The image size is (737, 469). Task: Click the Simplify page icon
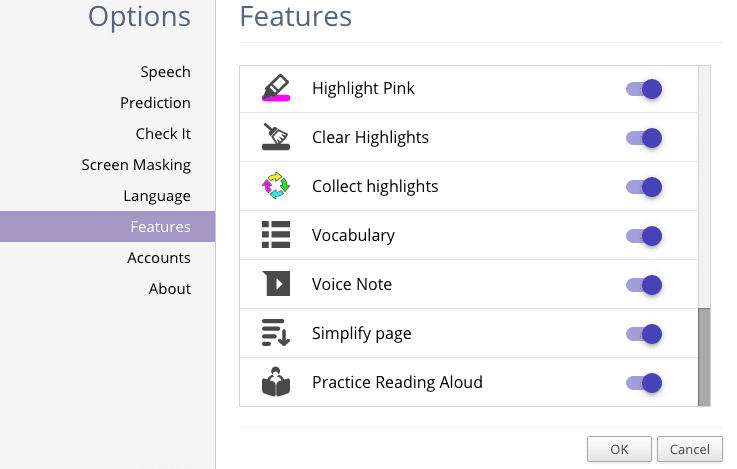[276, 332]
